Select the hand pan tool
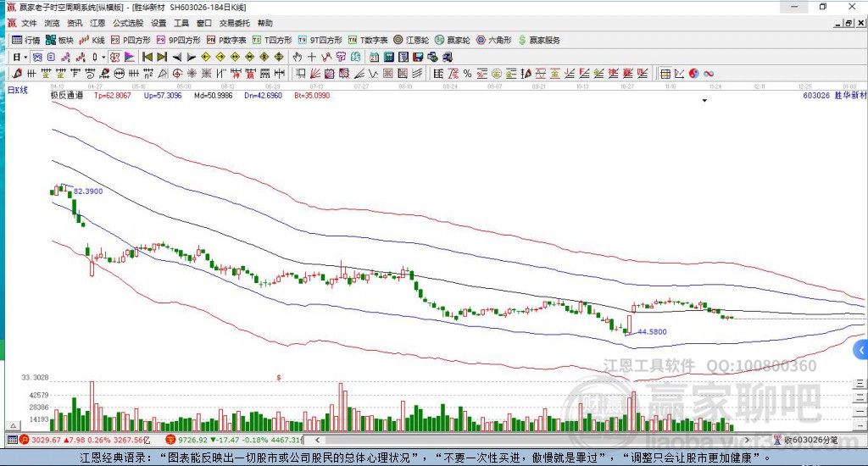Viewport: 868px width, 466px height. pos(298,57)
